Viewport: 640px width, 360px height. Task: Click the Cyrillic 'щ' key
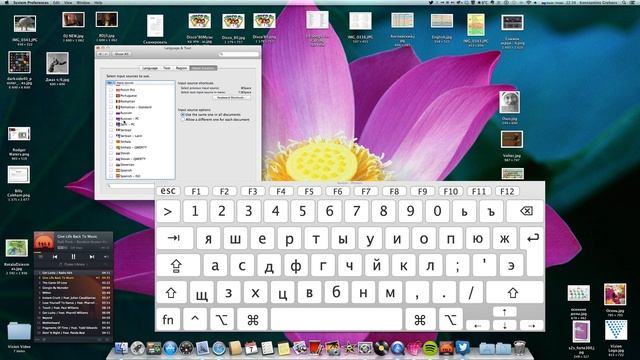[202, 292]
